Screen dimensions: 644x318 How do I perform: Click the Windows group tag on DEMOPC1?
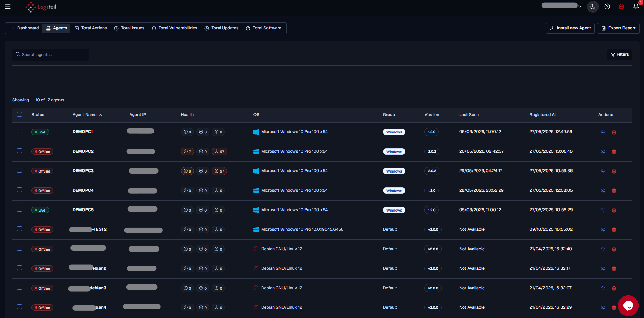point(394,132)
